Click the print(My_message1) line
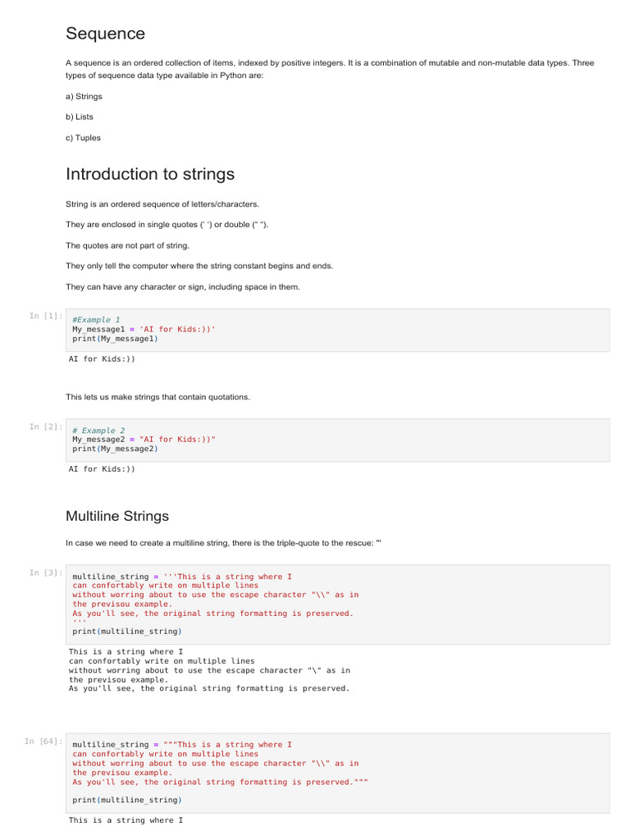The image size is (630, 840). pos(115,339)
